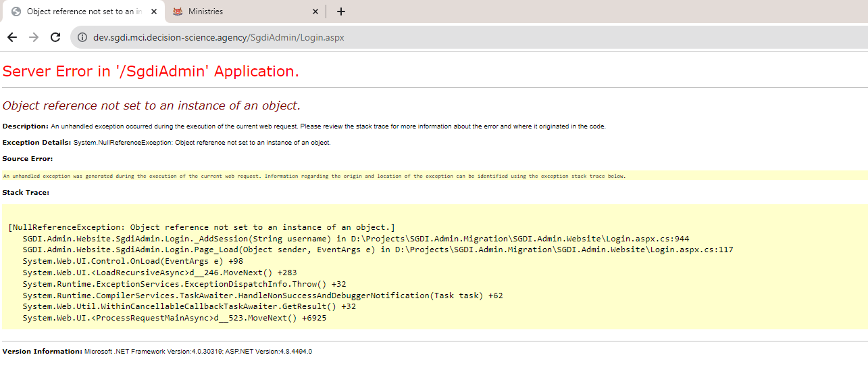This screenshot has height=378, width=868.
Task: Click the 'Exception Details:' label
Action: [x=36, y=143]
